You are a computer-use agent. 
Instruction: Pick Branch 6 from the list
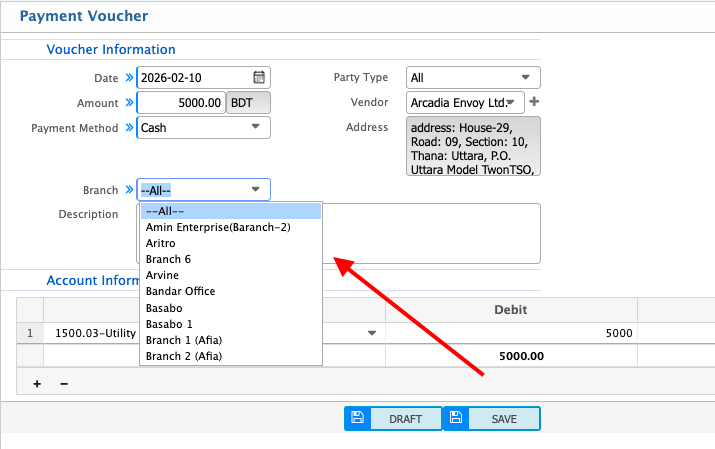[168, 259]
